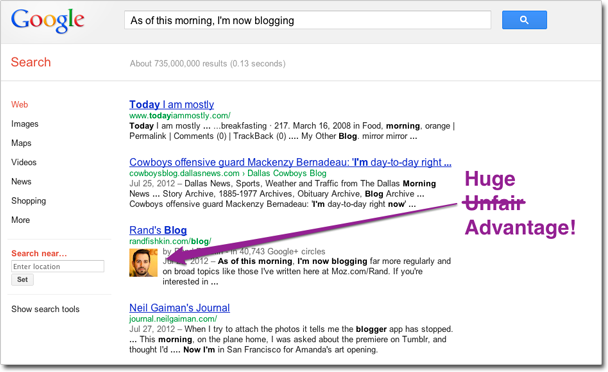Switch to Videos results

pos(24,162)
